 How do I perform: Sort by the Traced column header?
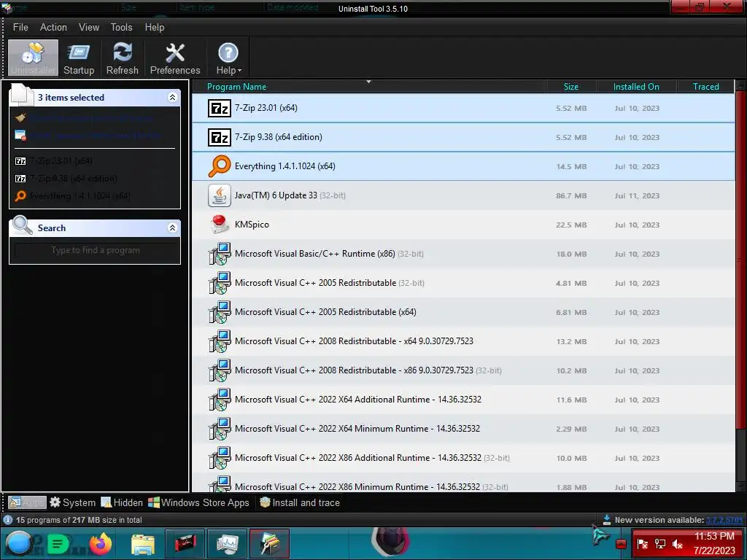pyautogui.click(x=705, y=86)
